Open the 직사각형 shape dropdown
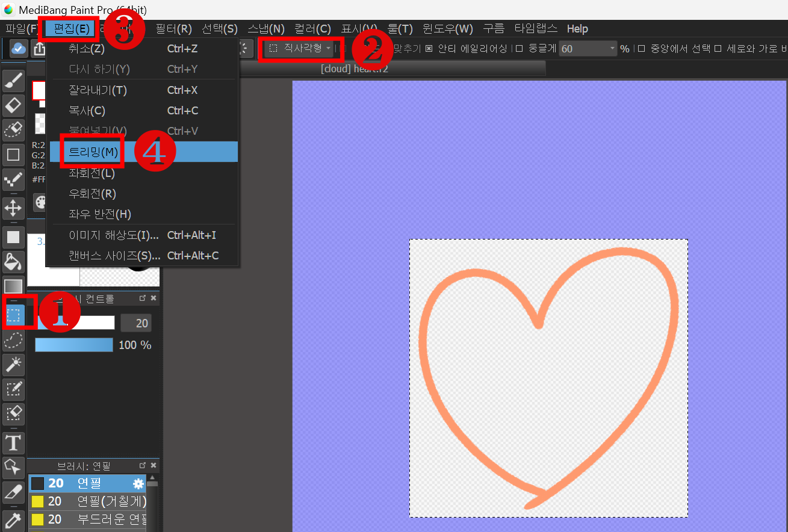This screenshot has height=532, width=788. pos(300,49)
